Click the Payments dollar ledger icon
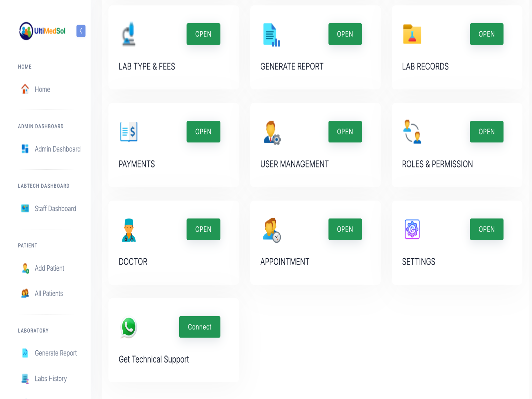 click(x=129, y=132)
